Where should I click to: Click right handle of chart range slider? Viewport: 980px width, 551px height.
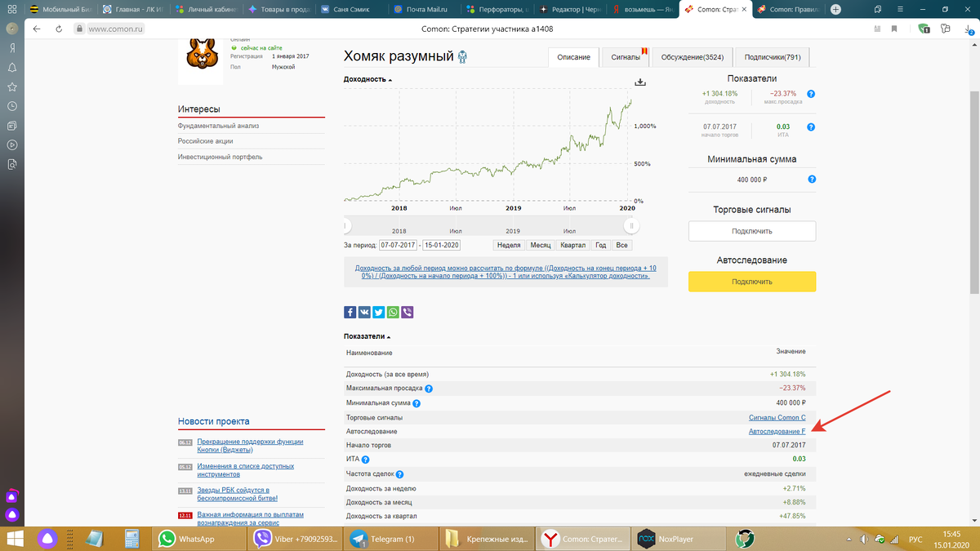630,225
